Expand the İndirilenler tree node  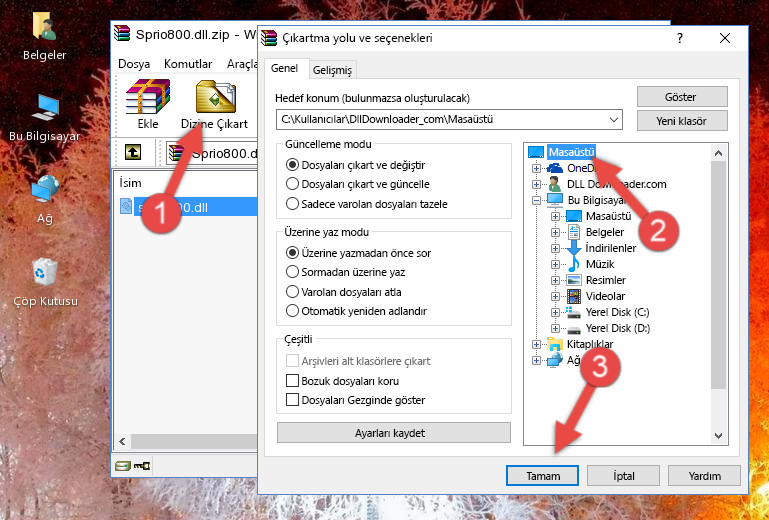pos(555,248)
